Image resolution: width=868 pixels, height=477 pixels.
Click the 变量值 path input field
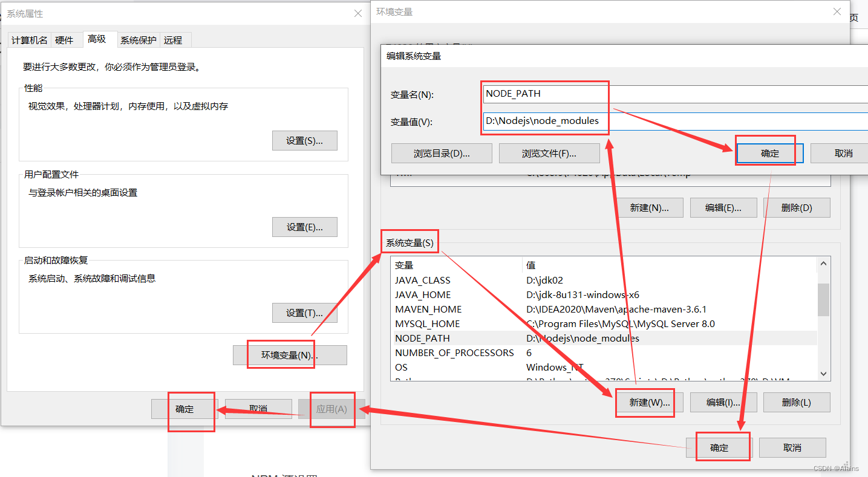coord(544,121)
